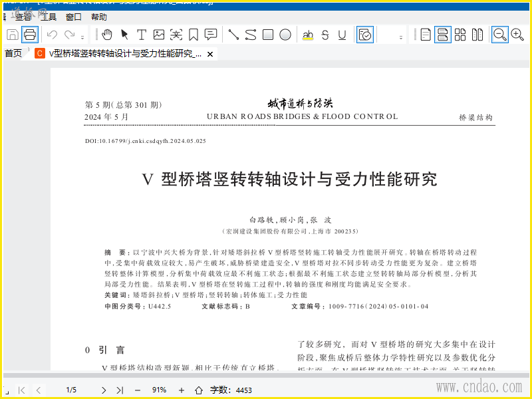Open the undo/redo toolbar overflow arrow
The image size is (532, 399).
(x=82, y=37)
